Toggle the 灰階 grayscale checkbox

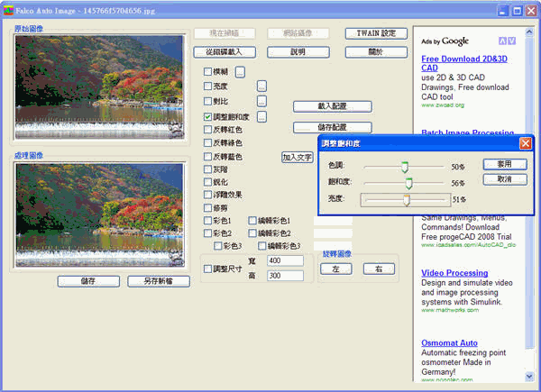coord(208,169)
